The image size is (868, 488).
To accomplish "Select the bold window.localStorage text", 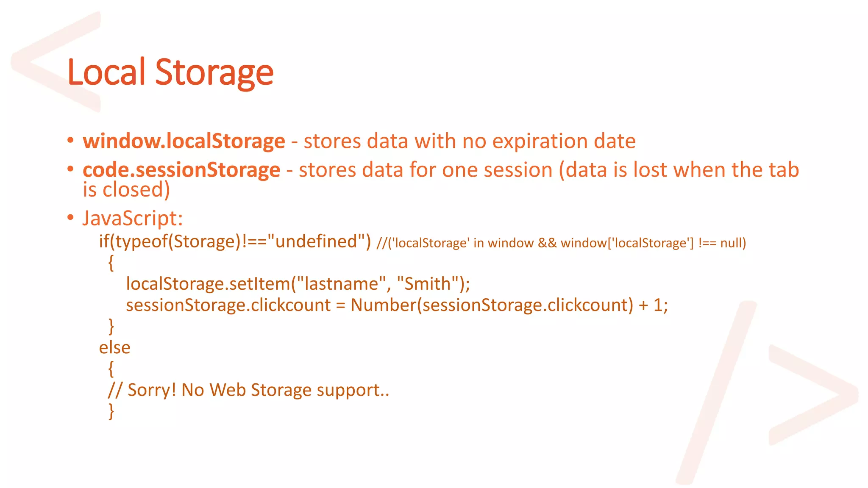I will [x=184, y=141].
